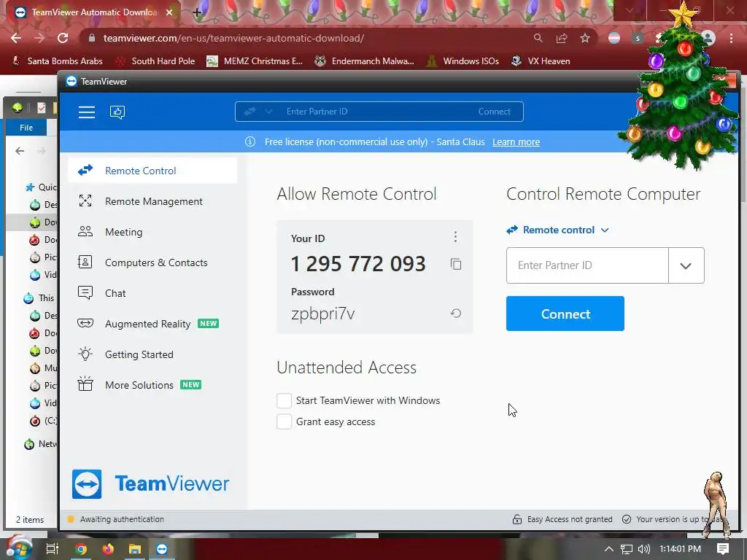Open Firefox from the taskbar

pos(108,549)
